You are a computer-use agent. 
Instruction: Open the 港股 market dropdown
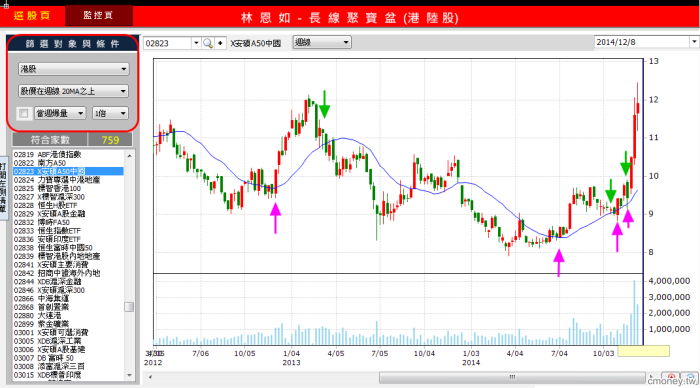74,69
